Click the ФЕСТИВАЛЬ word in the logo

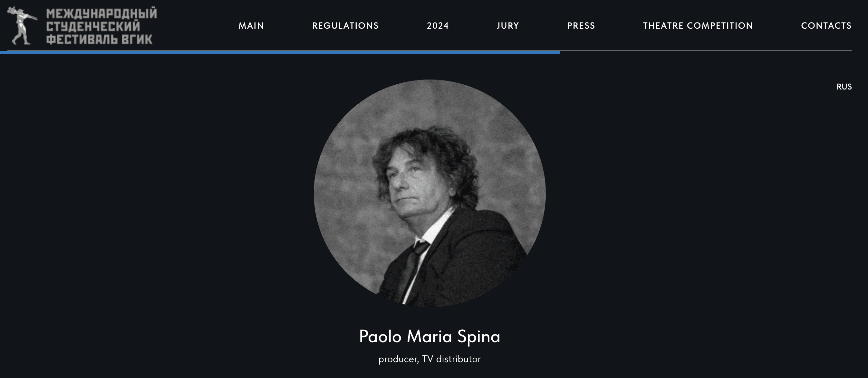pyautogui.click(x=82, y=39)
